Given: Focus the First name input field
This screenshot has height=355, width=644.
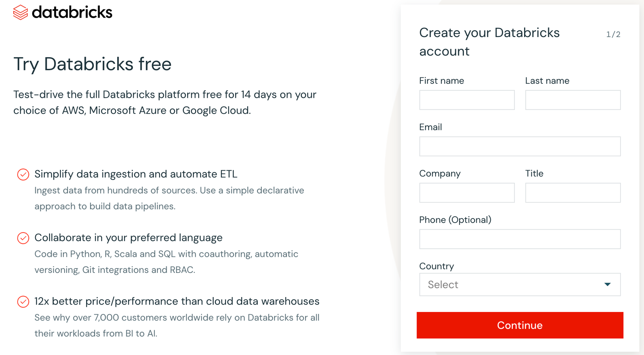Looking at the screenshot, I should click(466, 100).
